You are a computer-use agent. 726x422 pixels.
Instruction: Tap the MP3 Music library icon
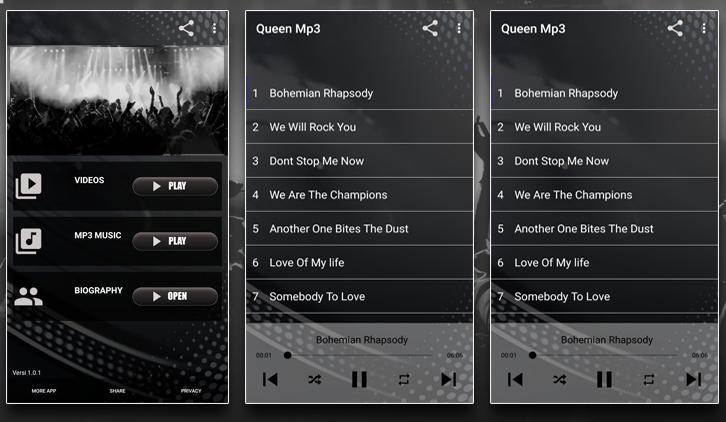pyautogui.click(x=29, y=241)
